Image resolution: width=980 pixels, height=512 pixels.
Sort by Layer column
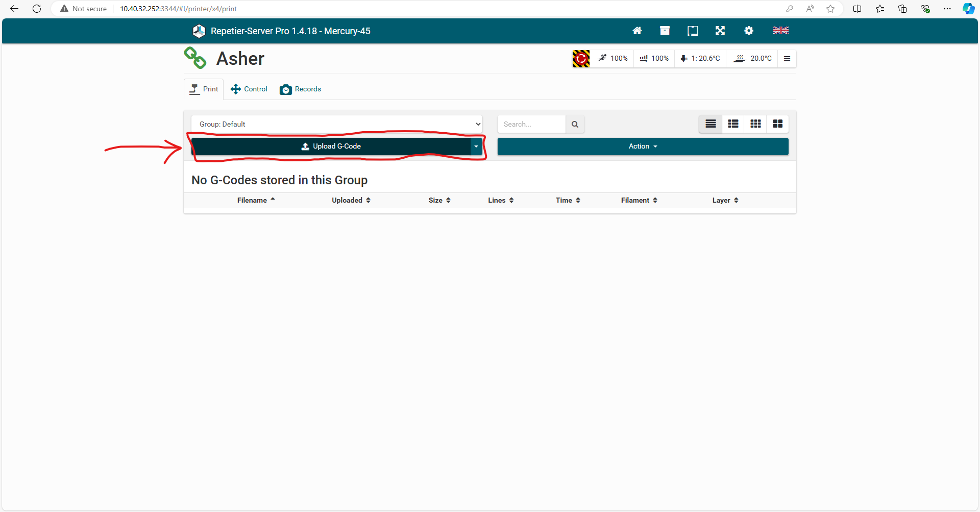pyautogui.click(x=725, y=200)
